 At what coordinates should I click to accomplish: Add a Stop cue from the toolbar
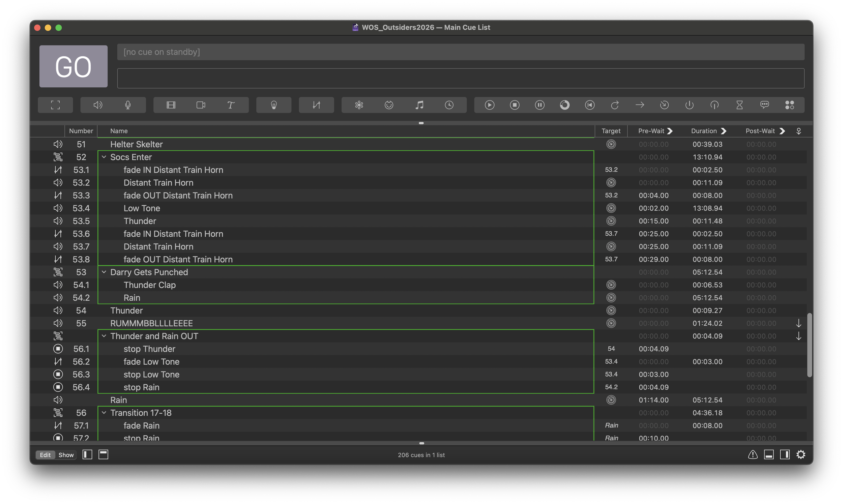click(515, 105)
